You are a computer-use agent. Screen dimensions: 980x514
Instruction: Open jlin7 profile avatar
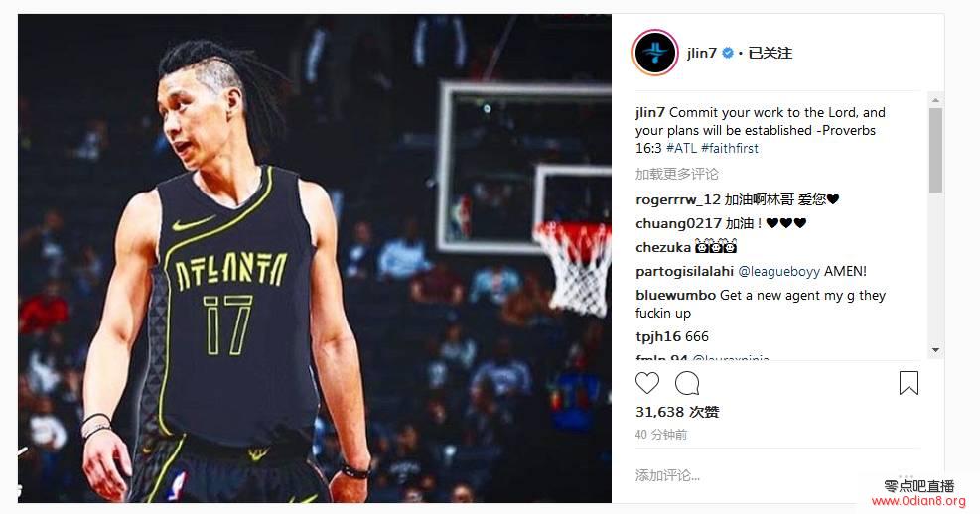point(655,53)
